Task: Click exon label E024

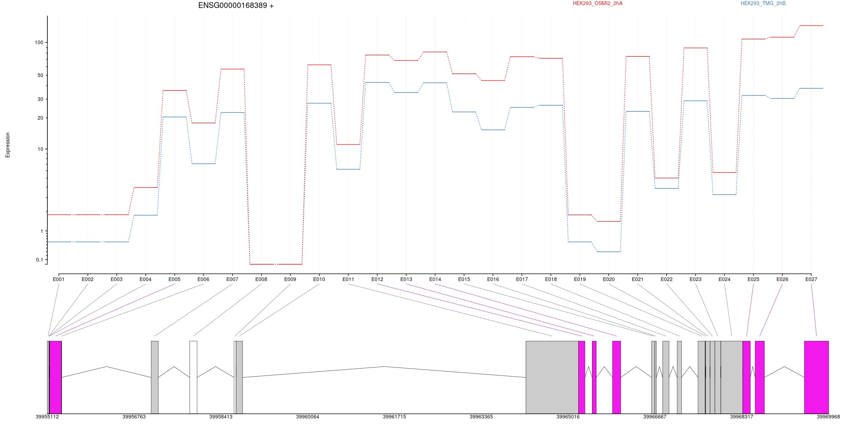Action: (724, 279)
